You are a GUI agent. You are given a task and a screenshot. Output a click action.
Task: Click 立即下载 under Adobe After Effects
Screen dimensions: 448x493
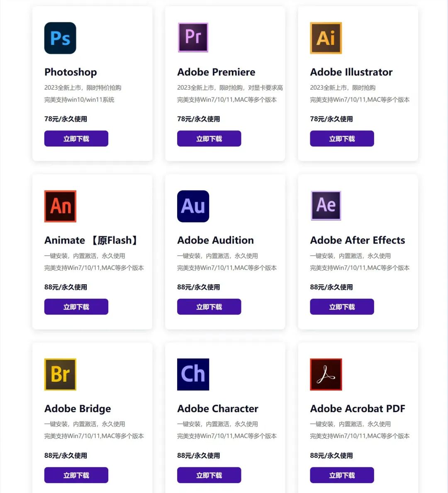(342, 307)
